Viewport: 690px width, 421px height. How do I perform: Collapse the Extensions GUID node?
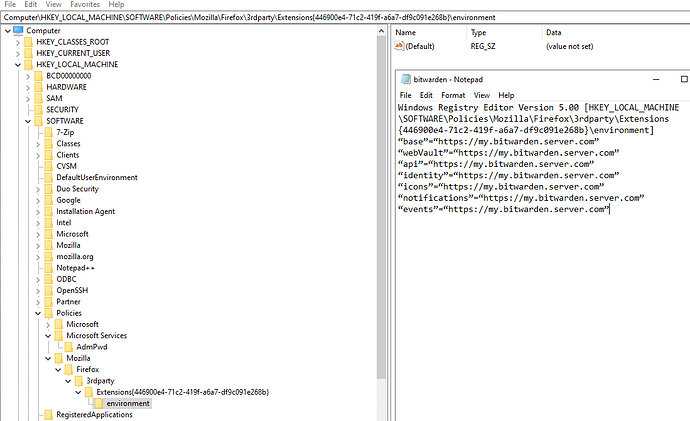[78, 392]
